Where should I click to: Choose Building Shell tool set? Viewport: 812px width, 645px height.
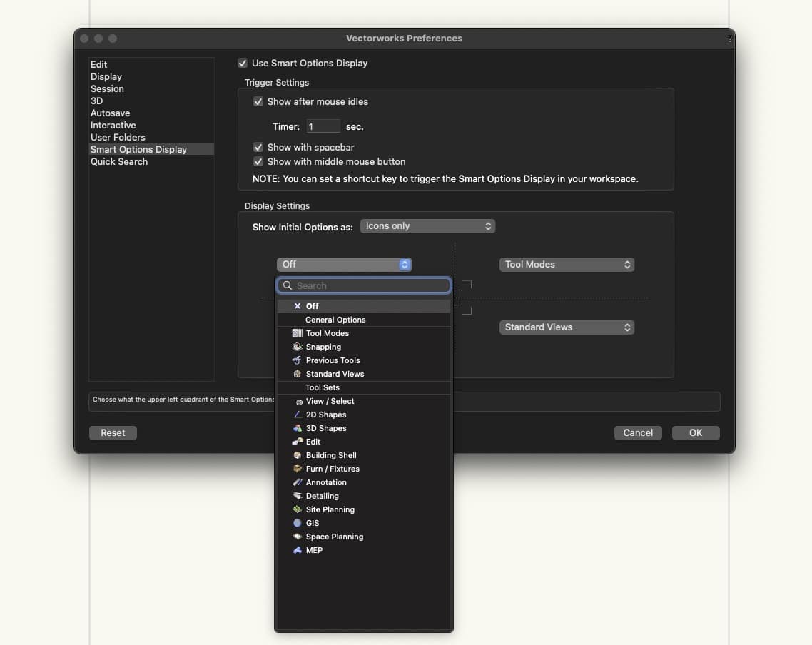click(x=363, y=455)
